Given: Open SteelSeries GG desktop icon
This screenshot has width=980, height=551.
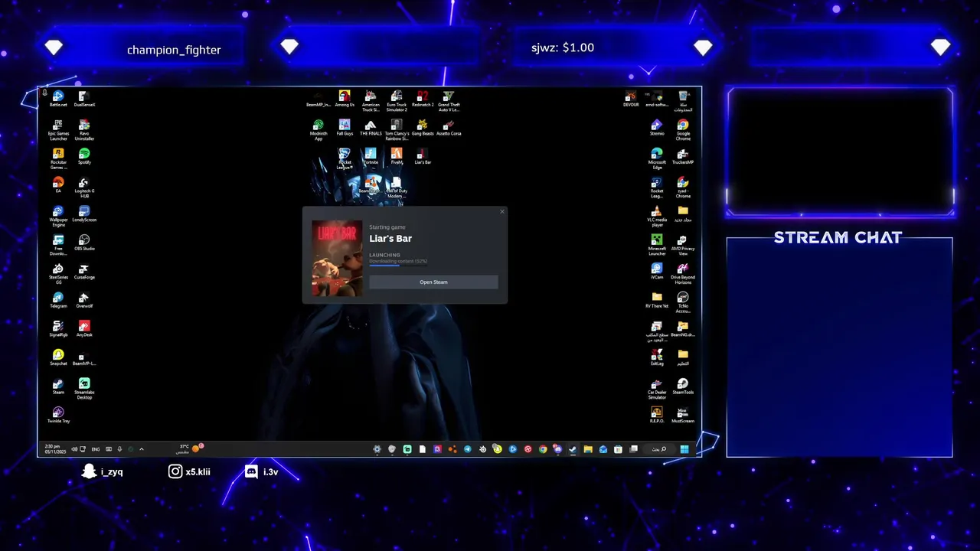Looking at the screenshot, I should point(58,273).
